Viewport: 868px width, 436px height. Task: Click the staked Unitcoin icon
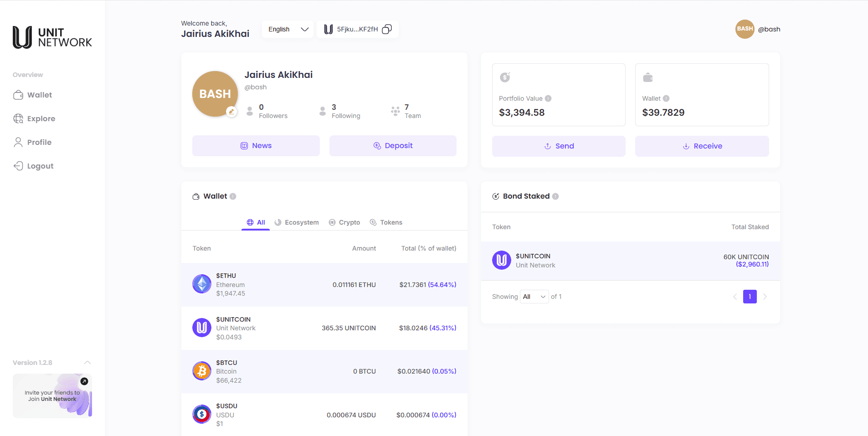click(x=502, y=260)
